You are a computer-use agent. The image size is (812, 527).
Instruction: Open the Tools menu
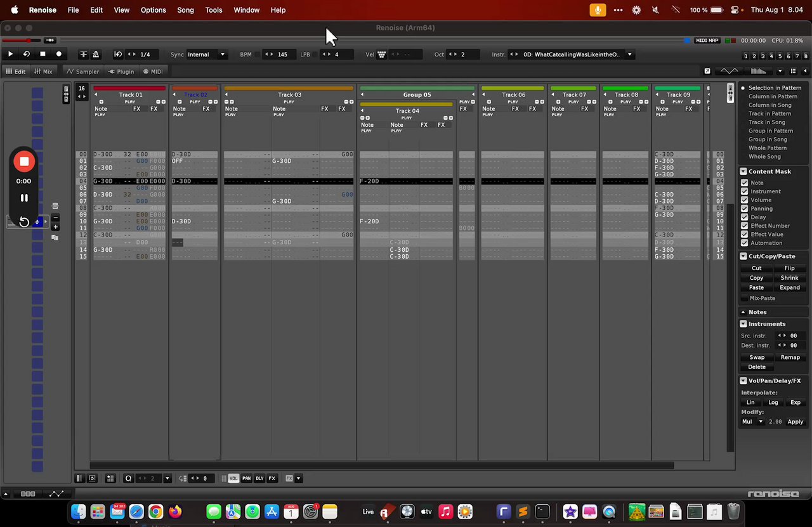pyautogui.click(x=214, y=10)
